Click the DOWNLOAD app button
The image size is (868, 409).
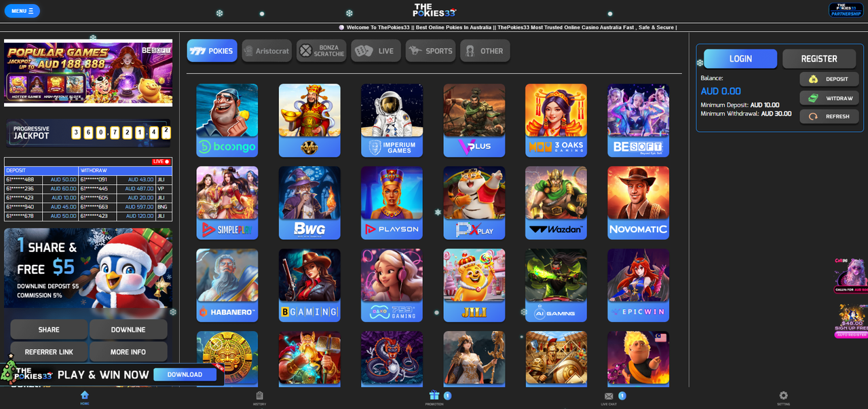pyautogui.click(x=185, y=374)
